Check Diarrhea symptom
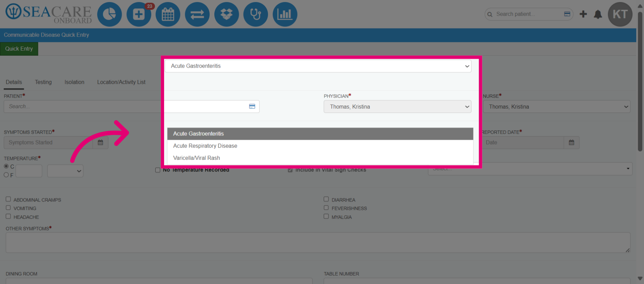This screenshot has width=644, height=284. click(326, 199)
